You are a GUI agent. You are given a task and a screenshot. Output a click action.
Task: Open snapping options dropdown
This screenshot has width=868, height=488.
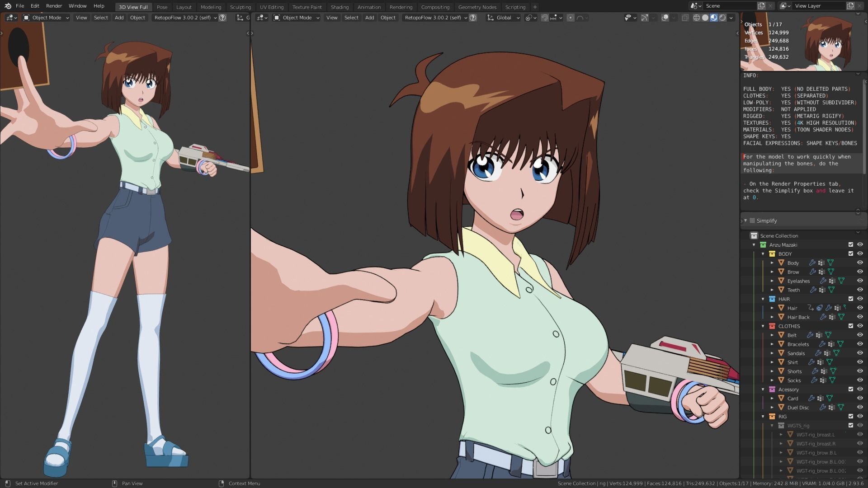(x=556, y=18)
